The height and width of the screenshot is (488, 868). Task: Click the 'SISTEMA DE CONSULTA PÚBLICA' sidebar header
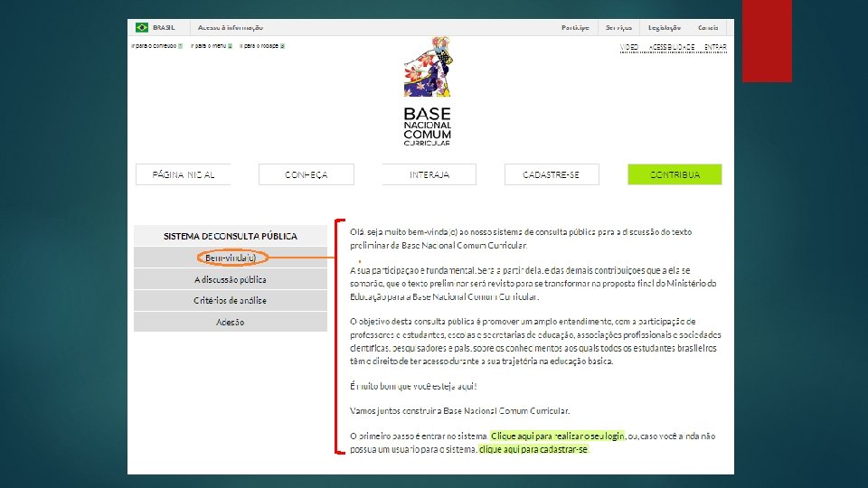(231, 236)
